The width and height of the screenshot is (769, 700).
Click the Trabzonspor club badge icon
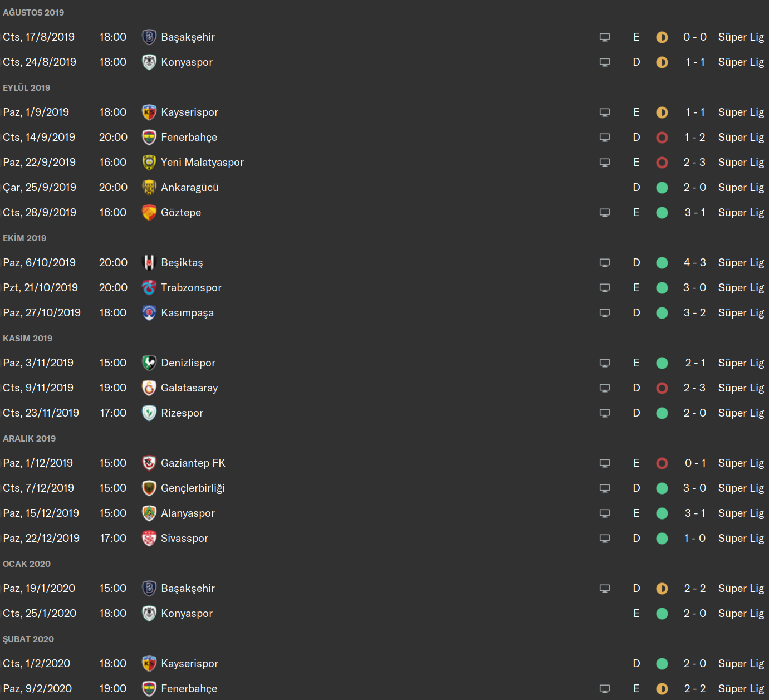[149, 288]
